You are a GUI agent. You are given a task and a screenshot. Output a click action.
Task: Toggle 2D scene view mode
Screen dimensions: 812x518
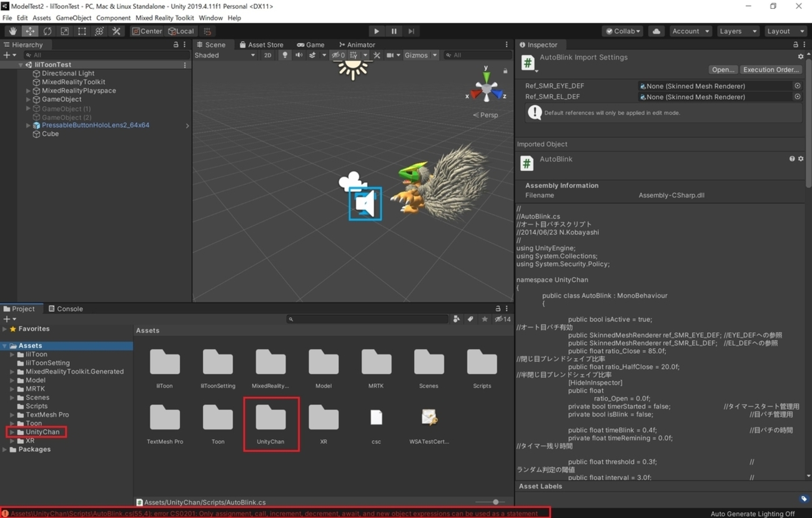tap(267, 55)
